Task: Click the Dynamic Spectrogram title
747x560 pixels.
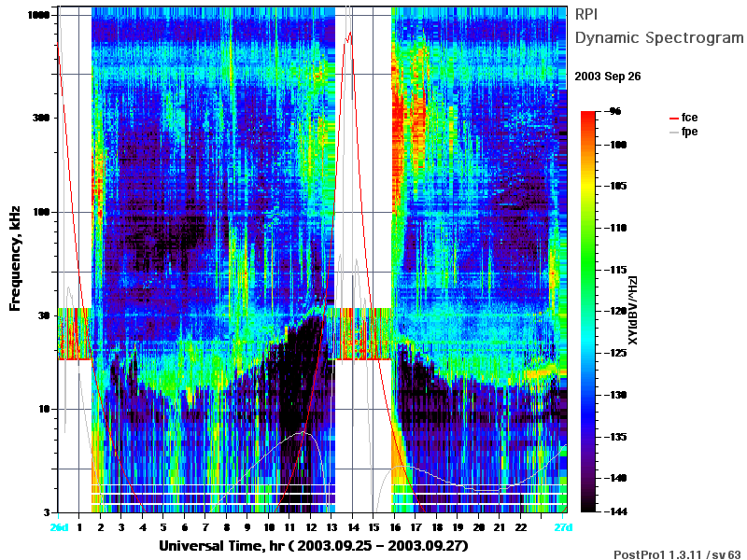Action: [659, 37]
